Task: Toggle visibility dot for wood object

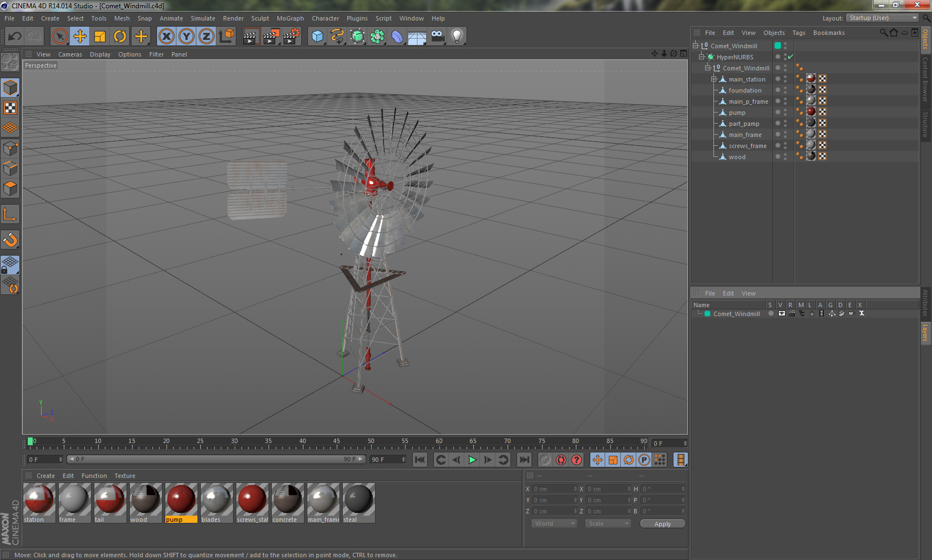Action: [x=778, y=156]
